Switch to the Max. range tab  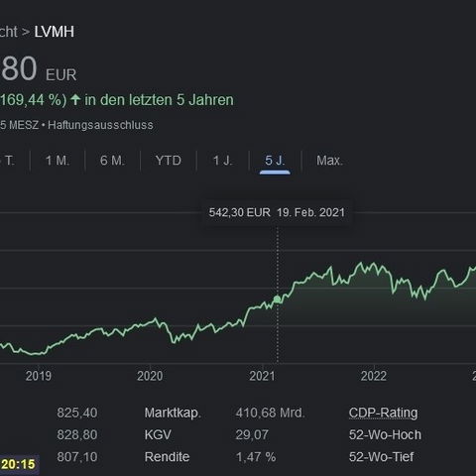(329, 161)
